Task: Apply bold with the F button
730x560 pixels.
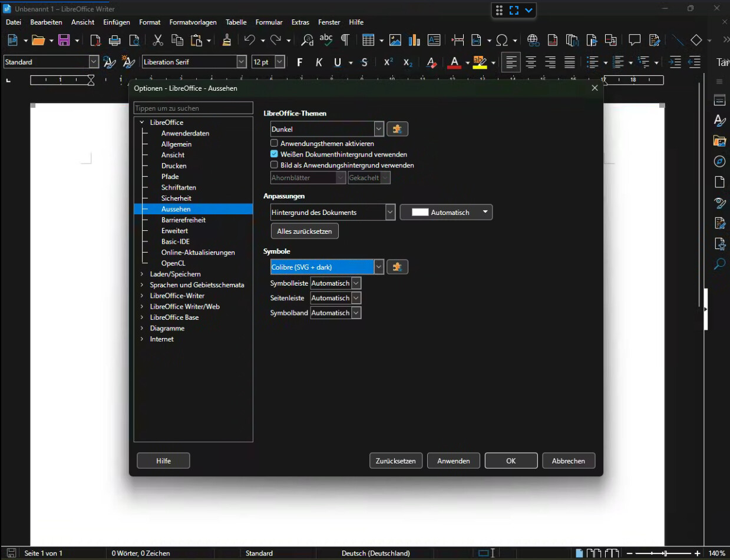Action: point(299,62)
